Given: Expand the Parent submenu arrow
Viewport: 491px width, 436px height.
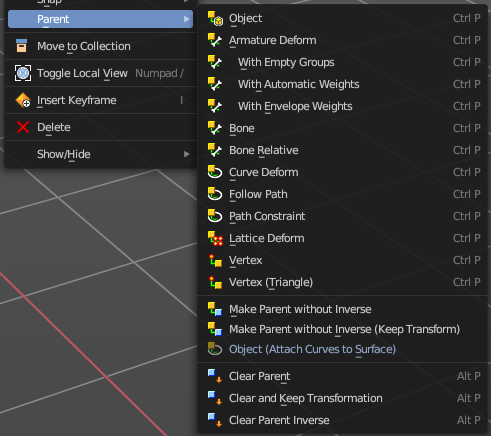Looking at the screenshot, I should 187,19.
